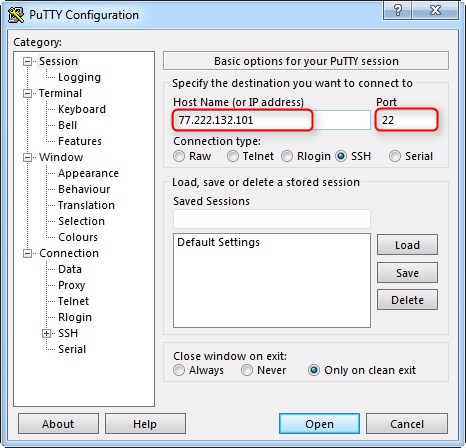Collapse the Terminal category node
This screenshot has height=448, width=466.
(27, 93)
